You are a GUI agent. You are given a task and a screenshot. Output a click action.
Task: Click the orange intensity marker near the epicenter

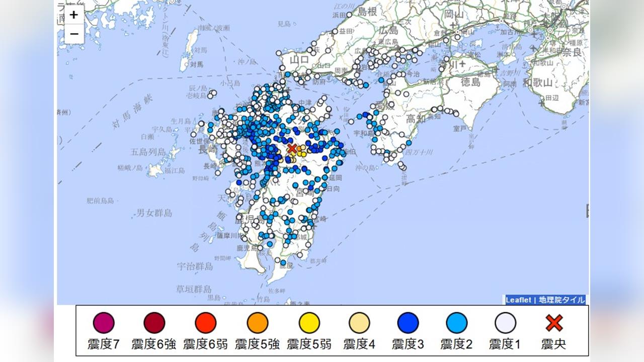coord(299,149)
